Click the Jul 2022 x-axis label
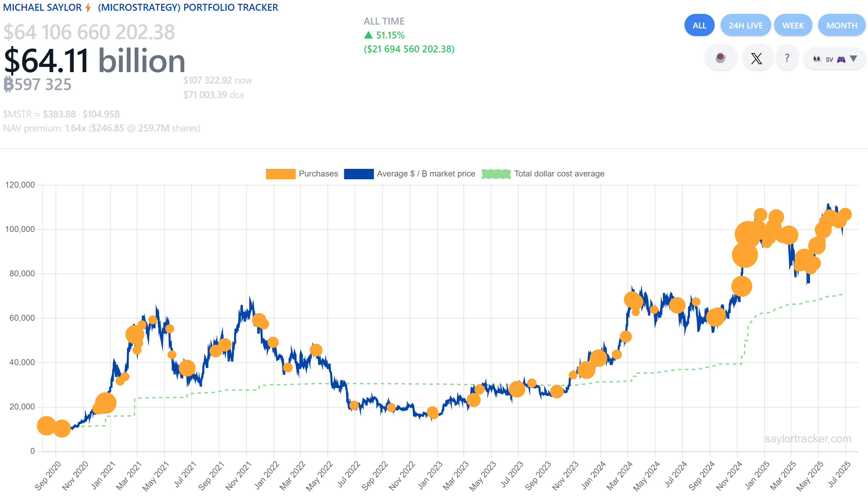The image size is (868, 501). coord(349,474)
